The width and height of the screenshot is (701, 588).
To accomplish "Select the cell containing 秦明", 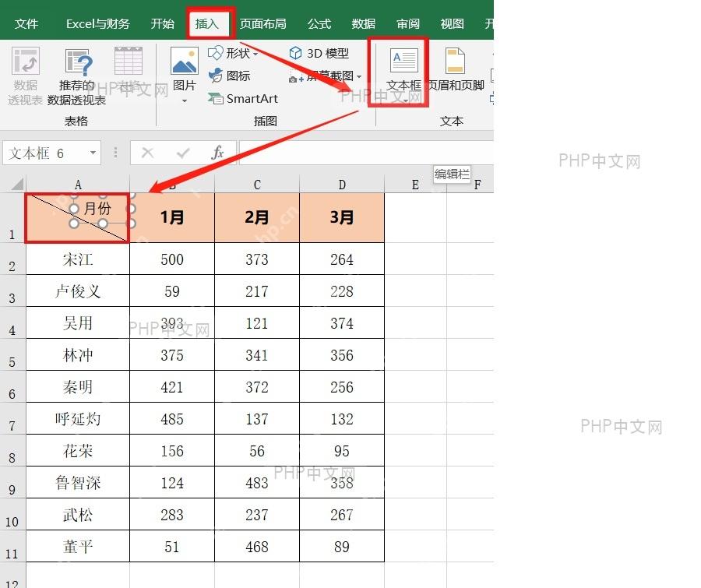I will [78, 387].
